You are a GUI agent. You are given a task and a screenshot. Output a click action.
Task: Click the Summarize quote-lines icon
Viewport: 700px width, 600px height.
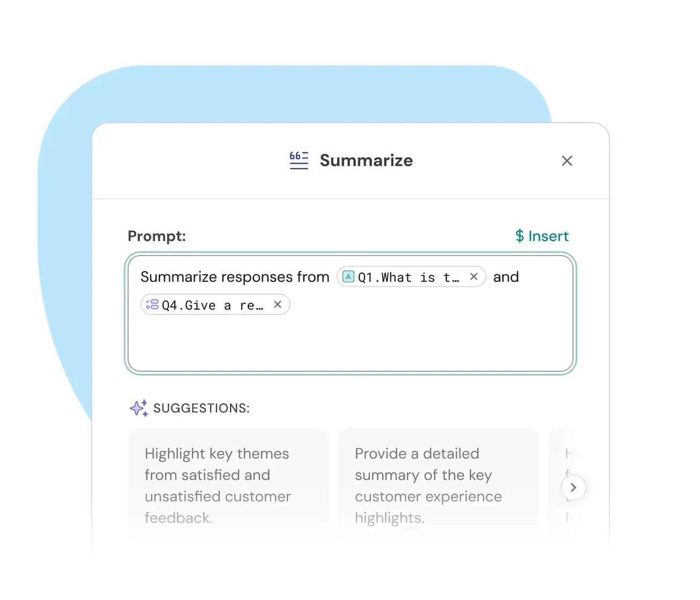pyautogui.click(x=299, y=160)
